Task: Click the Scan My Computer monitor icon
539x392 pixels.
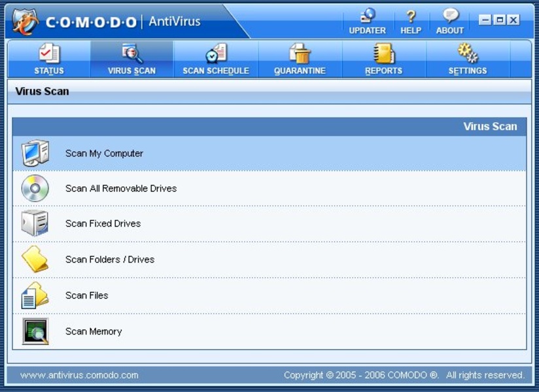Action: (x=35, y=154)
